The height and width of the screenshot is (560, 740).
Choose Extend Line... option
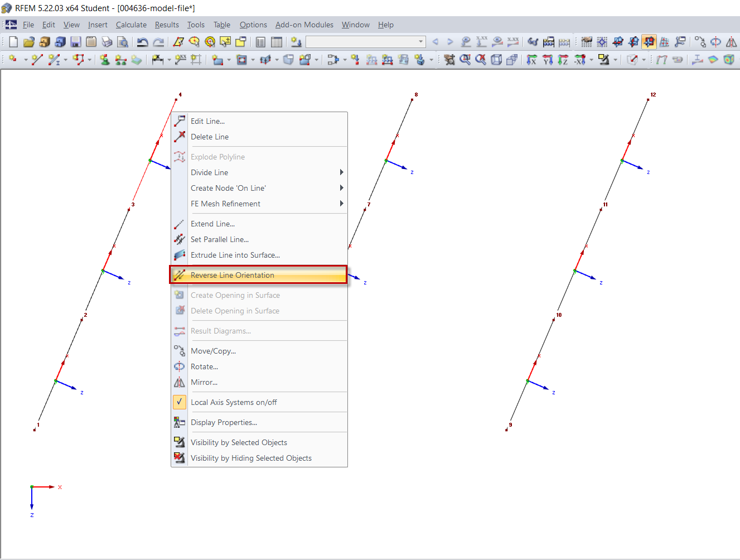pyautogui.click(x=259, y=224)
